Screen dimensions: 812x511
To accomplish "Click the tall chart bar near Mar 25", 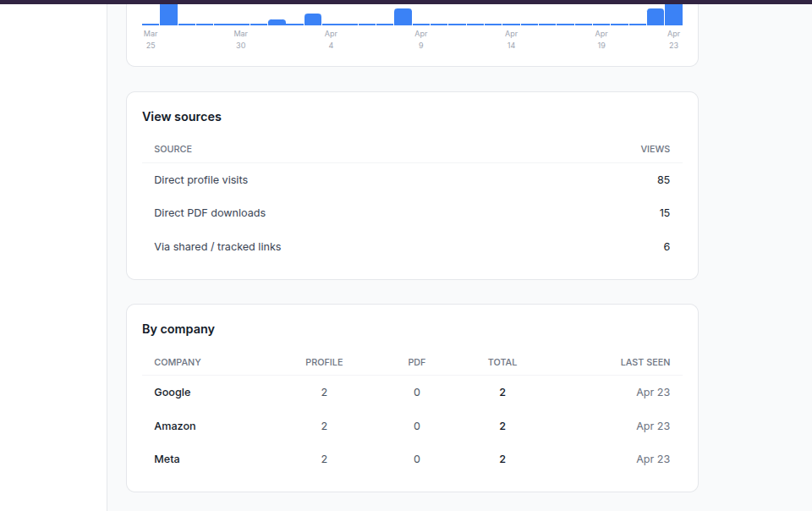I will 169,14.
